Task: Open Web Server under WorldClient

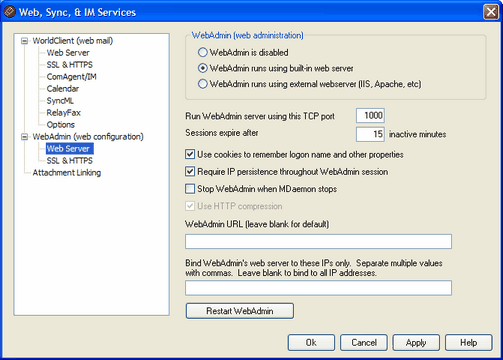Action: (68, 53)
